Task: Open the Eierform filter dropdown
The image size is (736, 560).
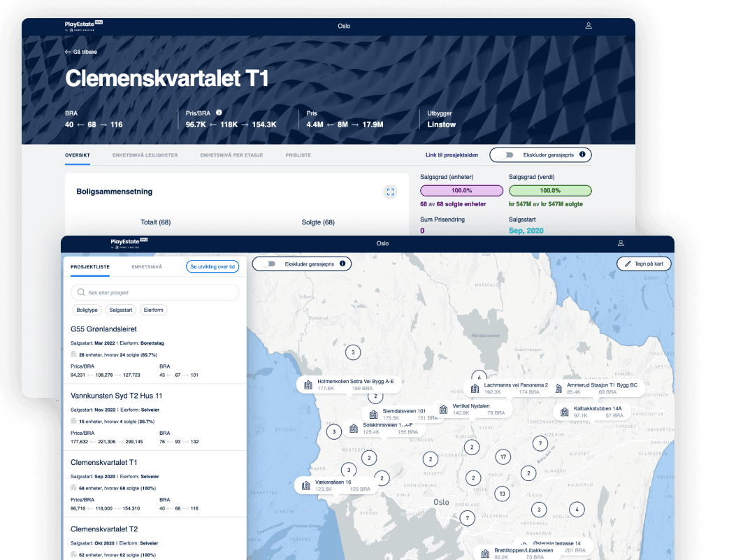Action: pos(153,310)
